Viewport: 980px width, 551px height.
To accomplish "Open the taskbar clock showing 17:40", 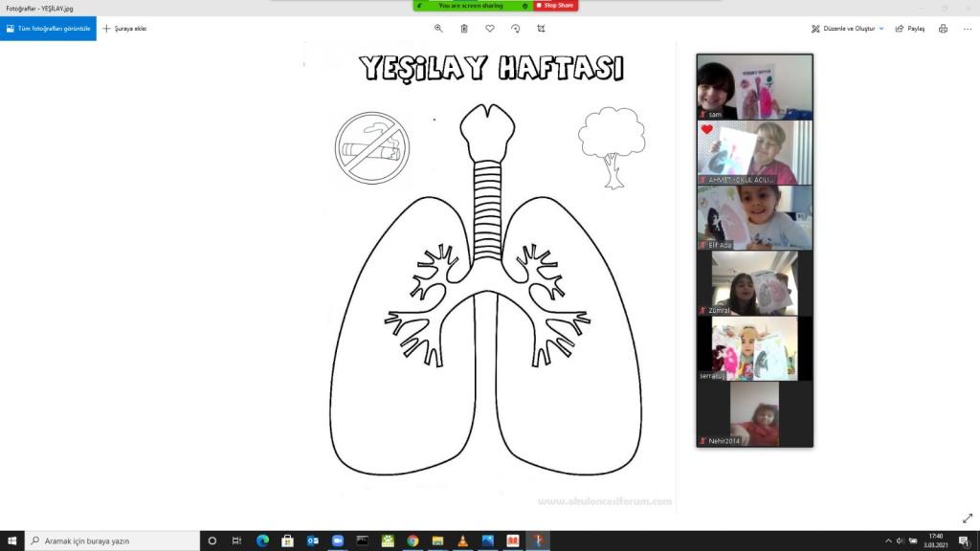I will (x=936, y=540).
